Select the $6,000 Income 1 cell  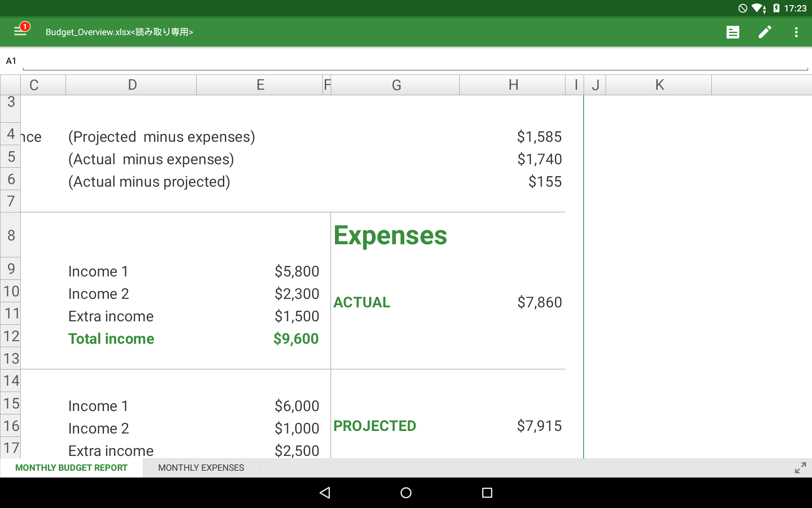pos(296,406)
